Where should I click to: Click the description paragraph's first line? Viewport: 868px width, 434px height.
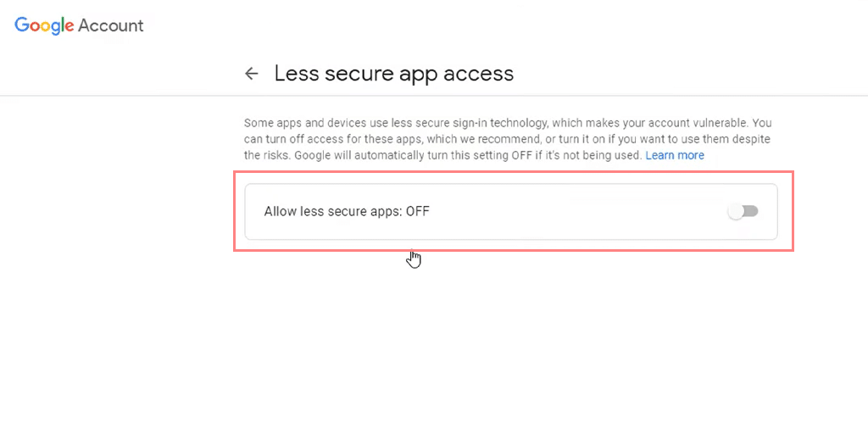pos(507,123)
